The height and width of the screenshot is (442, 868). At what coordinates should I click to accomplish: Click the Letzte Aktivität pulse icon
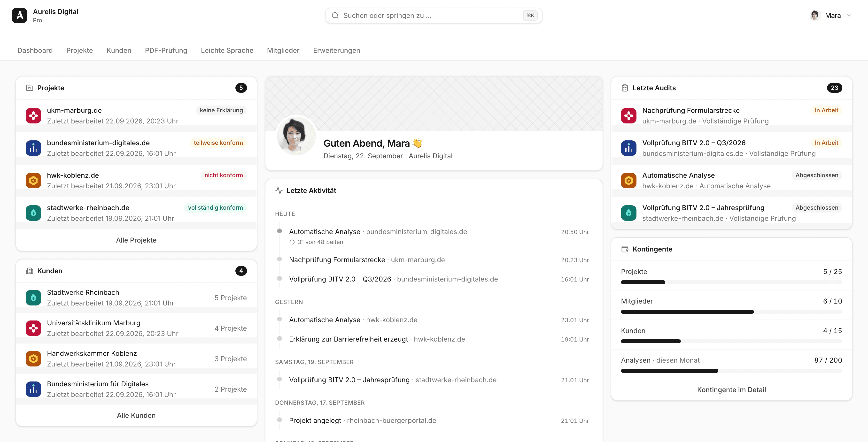coord(279,190)
